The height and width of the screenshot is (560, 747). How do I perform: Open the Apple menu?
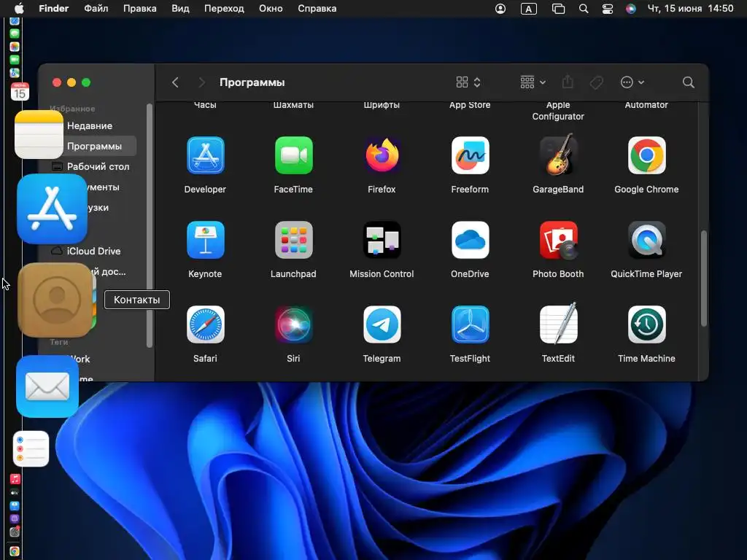coord(19,9)
